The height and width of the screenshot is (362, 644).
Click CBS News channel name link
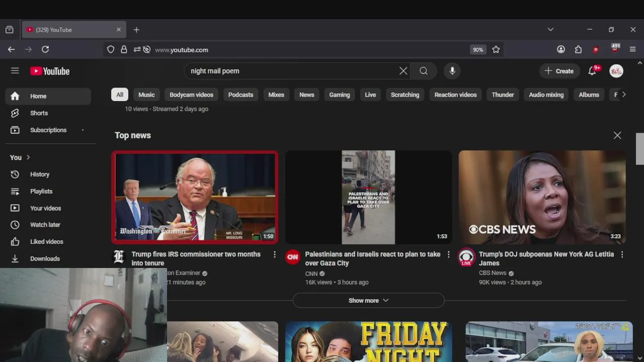(x=493, y=273)
